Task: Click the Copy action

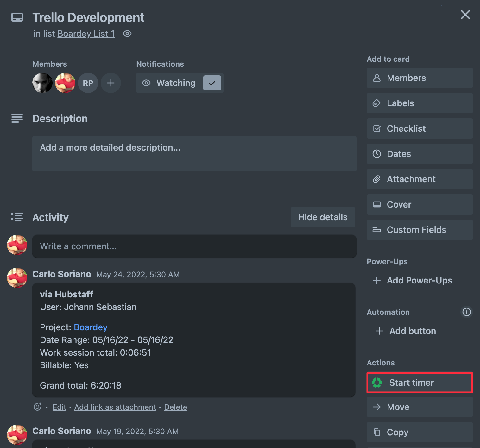Action: 420,432
